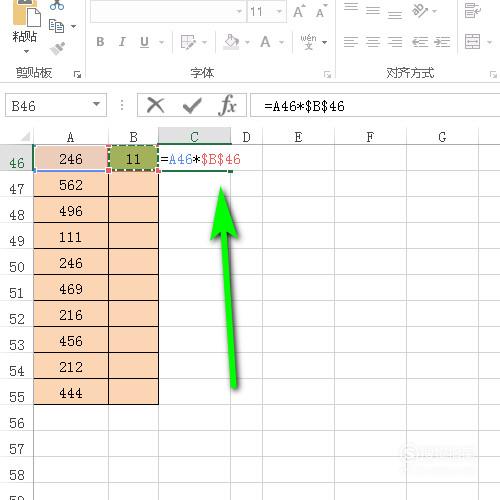The height and width of the screenshot is (500, 500).
Task: Click in the formula bar text
Action: 304,106
